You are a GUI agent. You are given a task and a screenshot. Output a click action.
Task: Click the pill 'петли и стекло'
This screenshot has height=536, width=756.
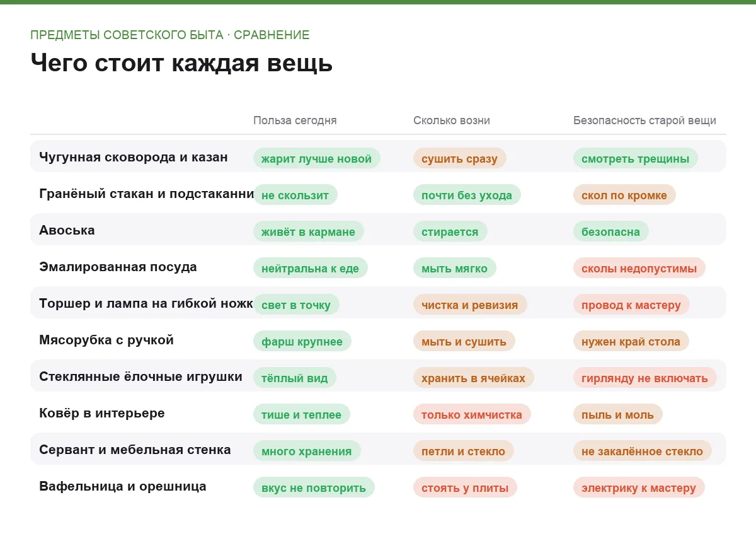(x=464, y=451)
